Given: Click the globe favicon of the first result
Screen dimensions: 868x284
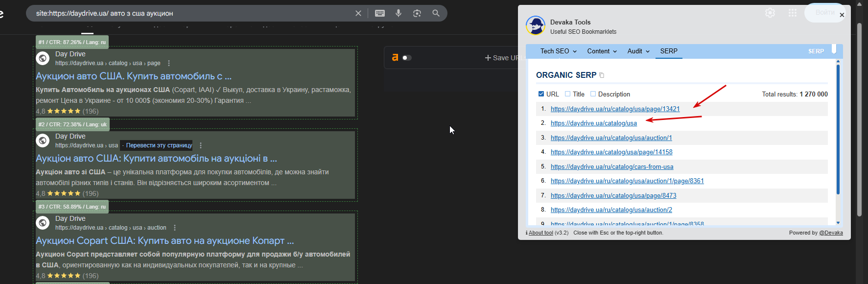Looking at the screenshot, I should tap(43, 58).
